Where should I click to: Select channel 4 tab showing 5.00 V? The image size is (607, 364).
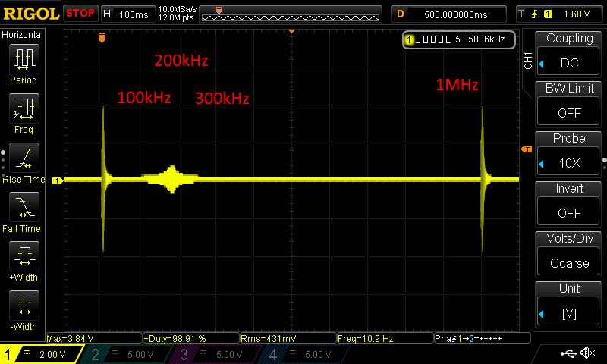(306, 354)
